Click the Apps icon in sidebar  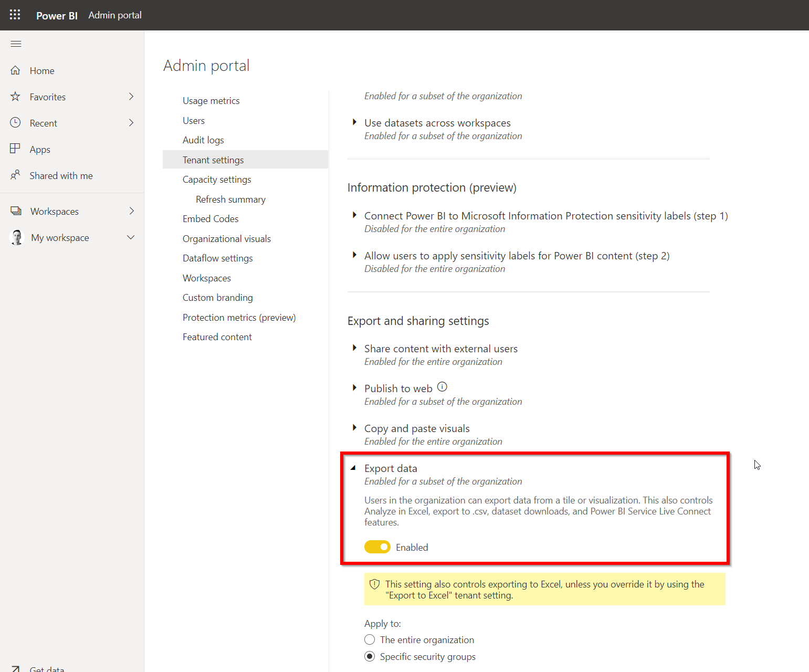click(x=16, y=149)
